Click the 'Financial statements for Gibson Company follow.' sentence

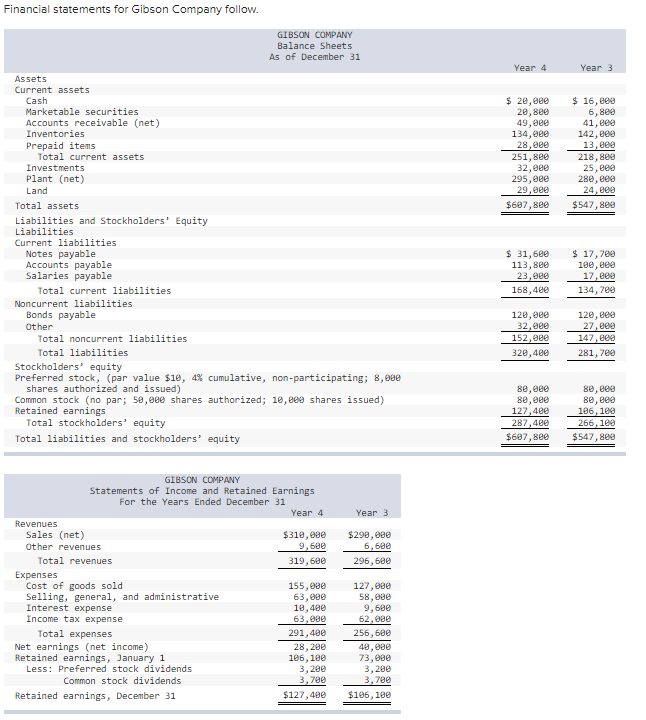click(x=131, y=9)
